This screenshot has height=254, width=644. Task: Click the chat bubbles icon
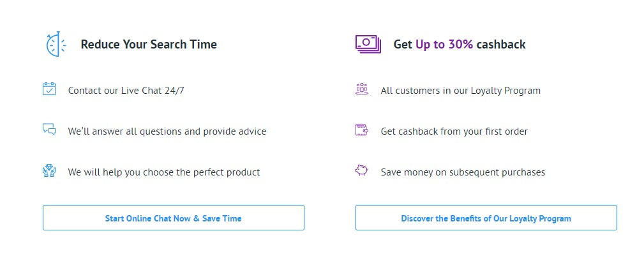(49, 130)
